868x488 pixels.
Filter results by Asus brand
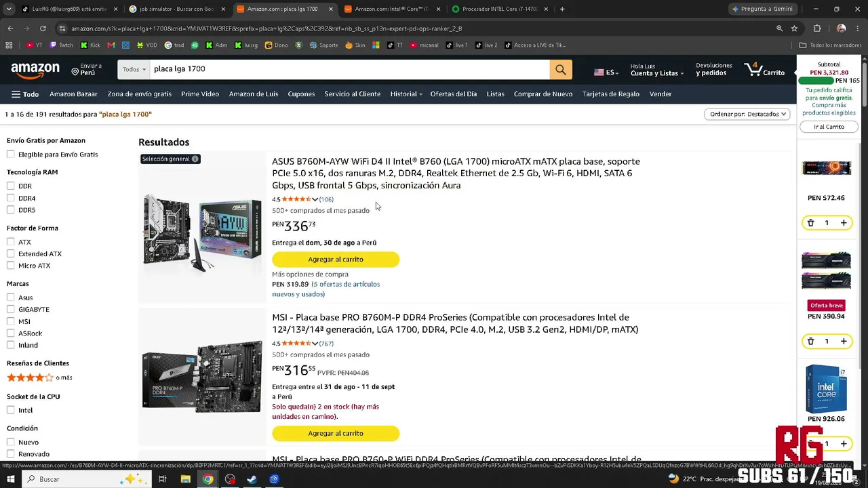coord(11,298)
